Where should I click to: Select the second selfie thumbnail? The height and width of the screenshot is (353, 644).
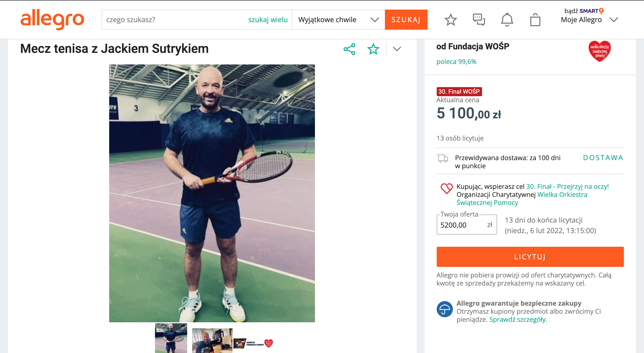point(212,340)
